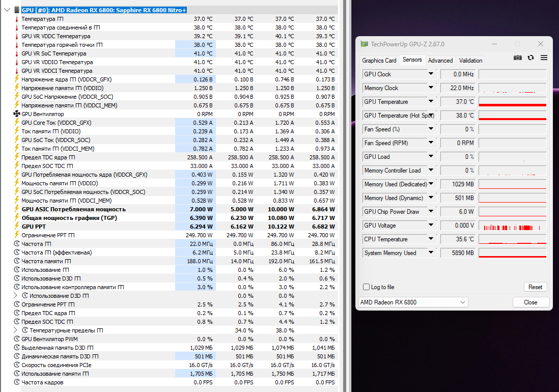559x392 pixels.
Task: Click GPU-Z window title icon
Action: [365, 44]
